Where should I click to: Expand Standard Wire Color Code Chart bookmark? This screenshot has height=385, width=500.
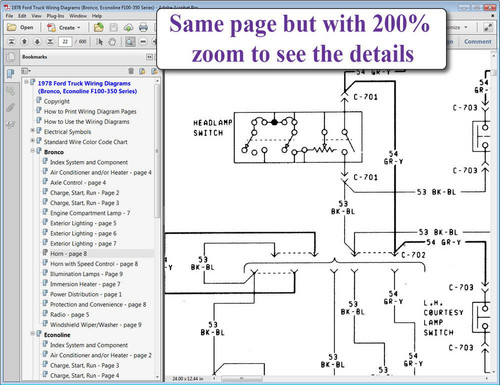33,140
